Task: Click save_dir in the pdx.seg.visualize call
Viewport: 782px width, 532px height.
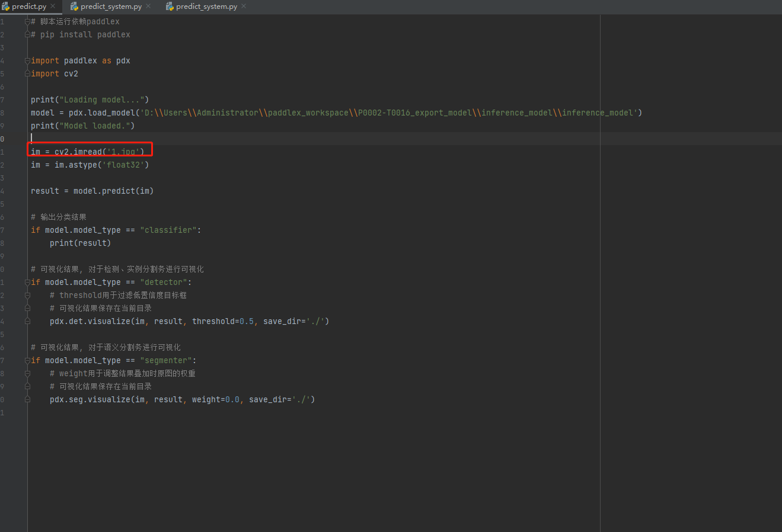Action: [x=267, y=399]
